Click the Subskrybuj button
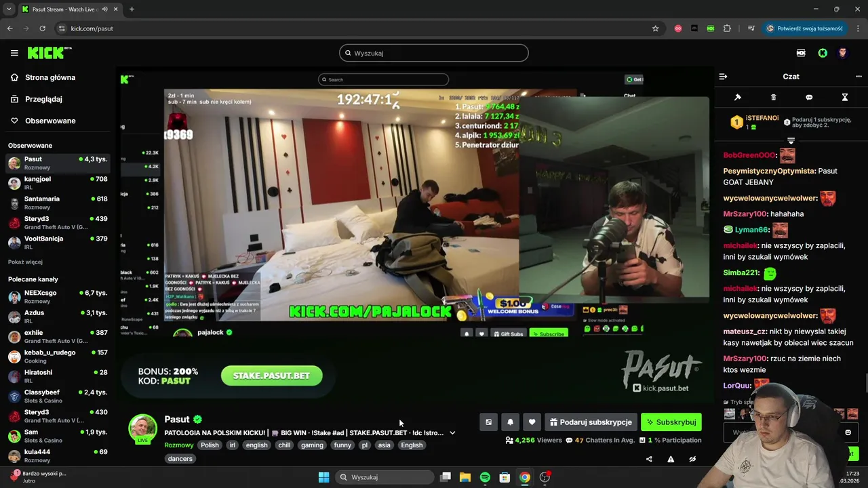Image resolution: width=868 pixels, height=488 pixels. click(671, 422)
